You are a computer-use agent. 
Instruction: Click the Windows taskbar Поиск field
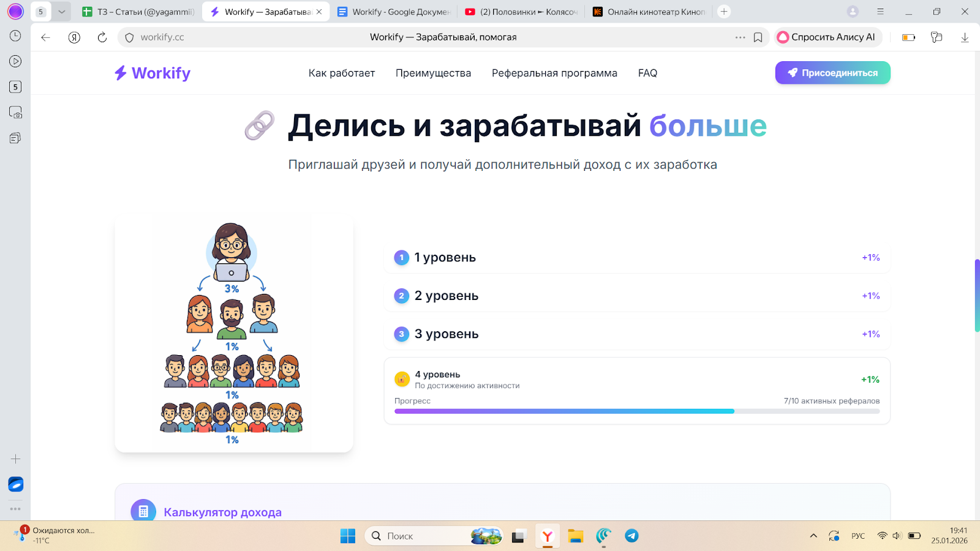tap(423, 536)
